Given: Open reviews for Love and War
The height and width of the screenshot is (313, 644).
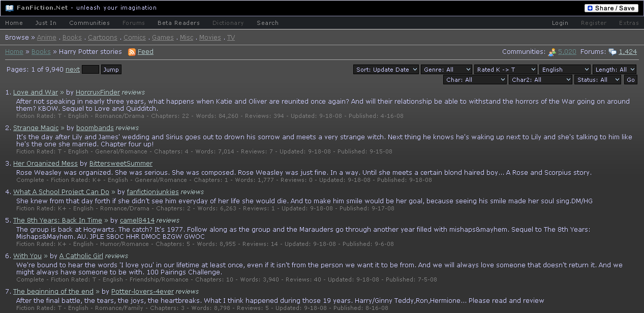Looking at the screenshot, I should 134,92.
